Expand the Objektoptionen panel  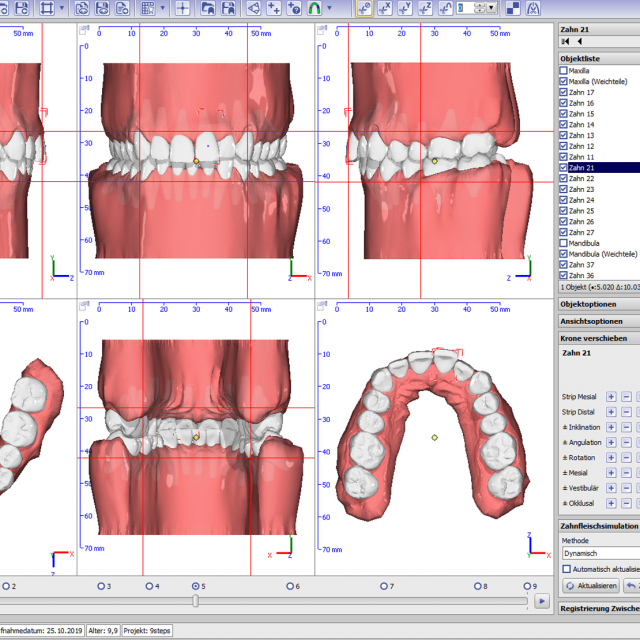click(x=598, y=303)
